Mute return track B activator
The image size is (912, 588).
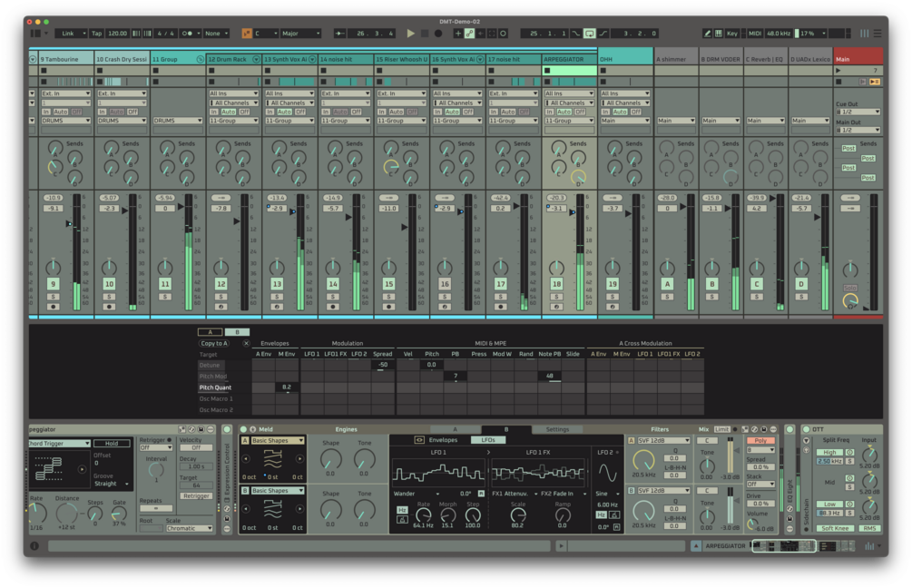point(712,284)
